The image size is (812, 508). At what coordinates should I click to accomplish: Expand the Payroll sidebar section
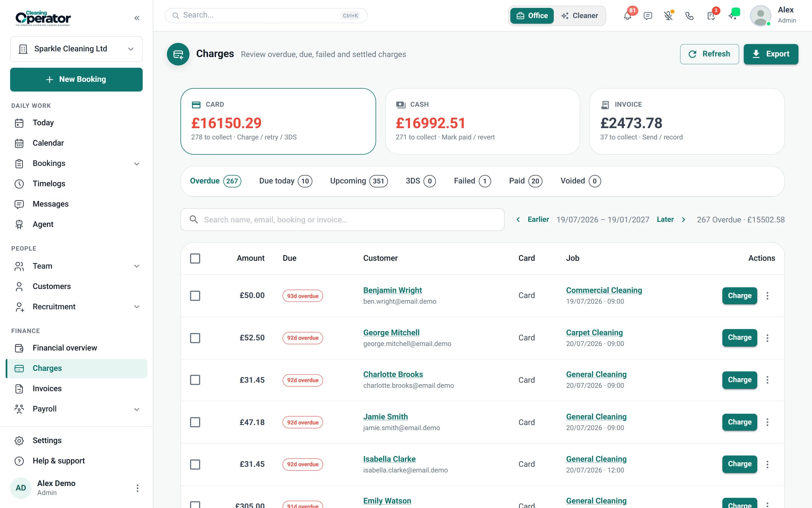(x=136, y=409)
